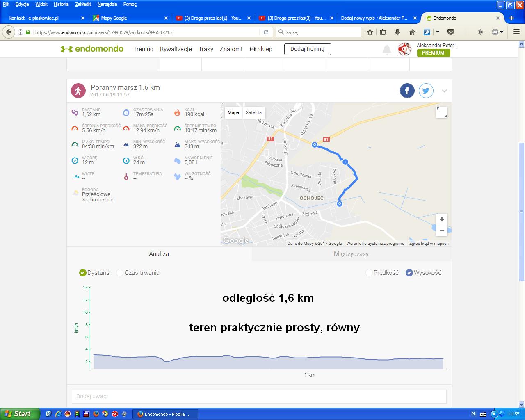Click the Dodaj uwagi comment field
The width and height of the screenshot is (525, 420).
(258, 396)
